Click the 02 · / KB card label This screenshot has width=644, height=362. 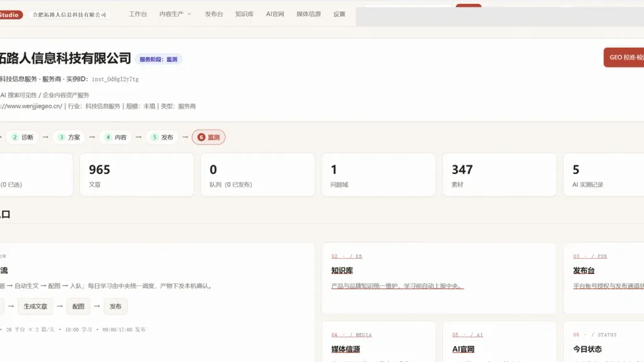point(347,256)
